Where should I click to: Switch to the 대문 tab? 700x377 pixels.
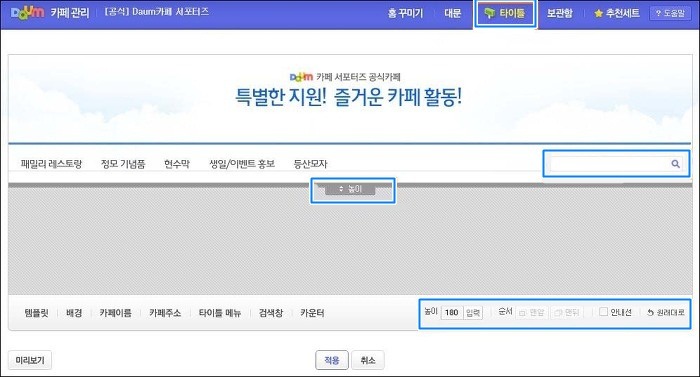tap(452, 13)
